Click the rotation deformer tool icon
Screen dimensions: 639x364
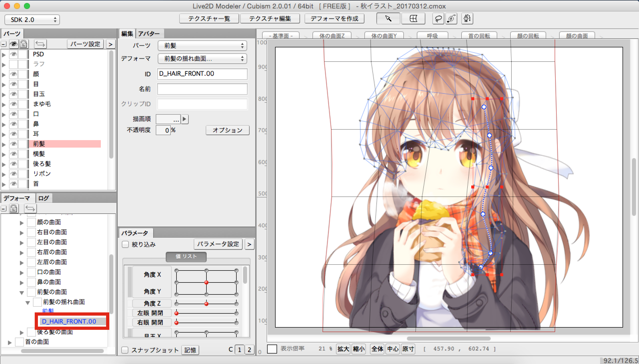452,18
